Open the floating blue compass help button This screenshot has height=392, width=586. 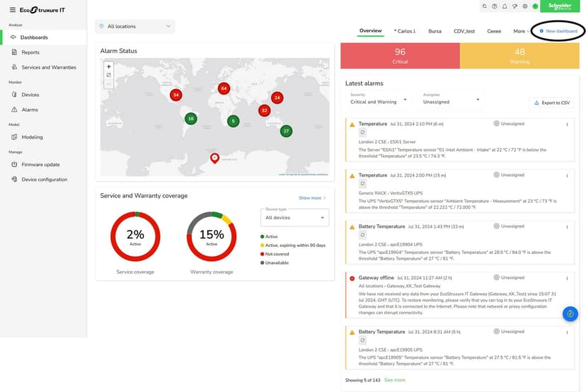(x=570, y=313)
